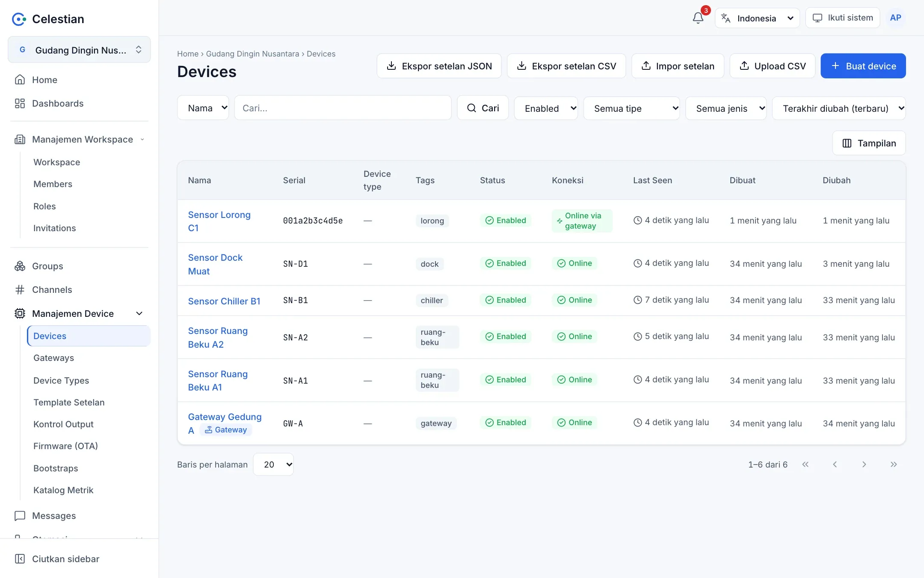Viewport: 924px width, 578px height.
Task: Go to next page arrow
Action: tap(864, 465)
